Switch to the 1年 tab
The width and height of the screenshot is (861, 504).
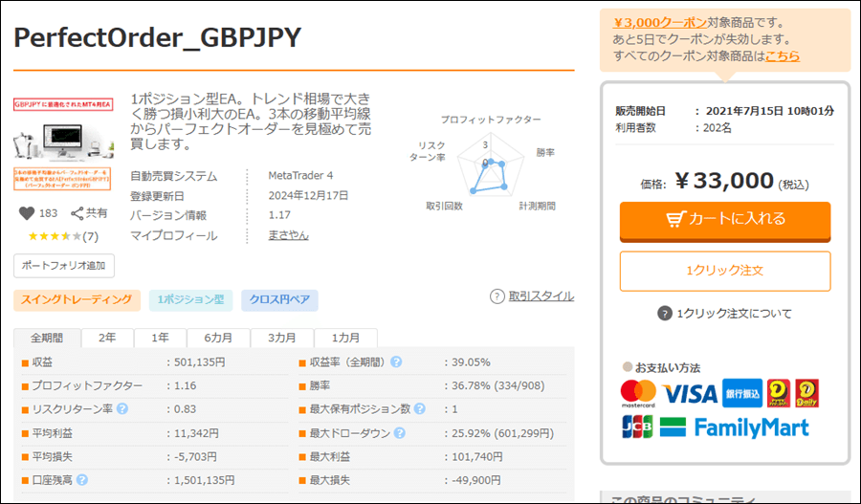point(161,338)
